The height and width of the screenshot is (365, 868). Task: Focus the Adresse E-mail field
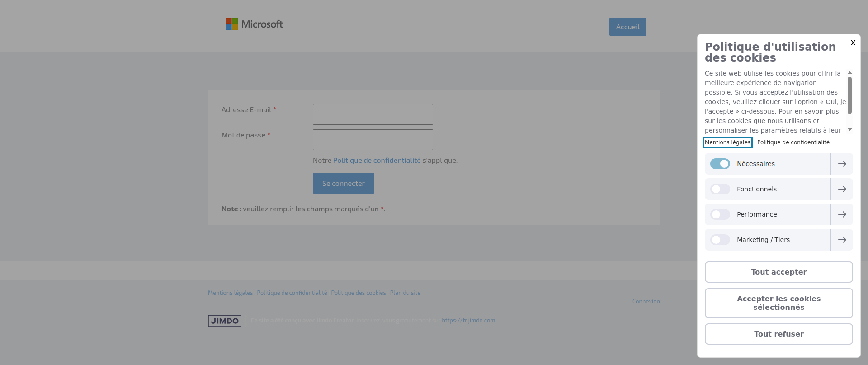click(x=373, y=114)
